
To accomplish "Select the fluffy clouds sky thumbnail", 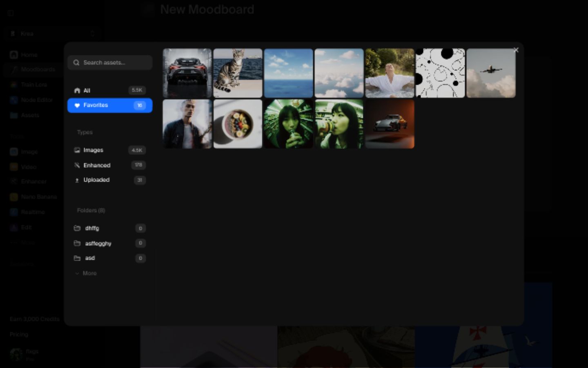I will (x=339, y=73).
